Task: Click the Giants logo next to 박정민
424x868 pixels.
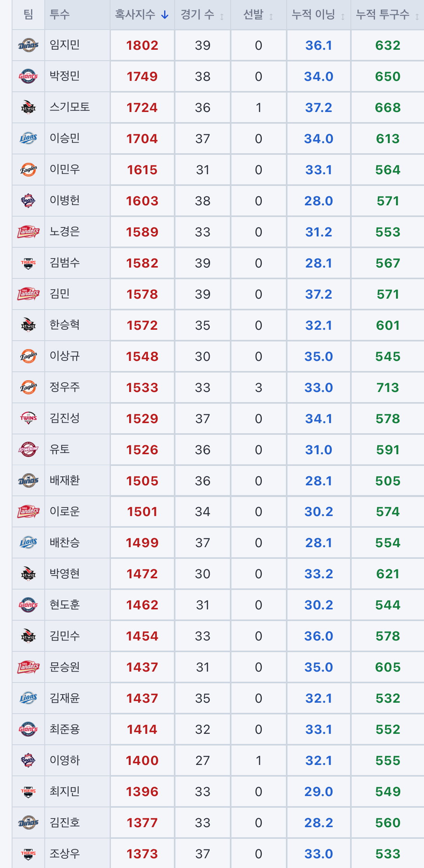Action: (28, 76)
